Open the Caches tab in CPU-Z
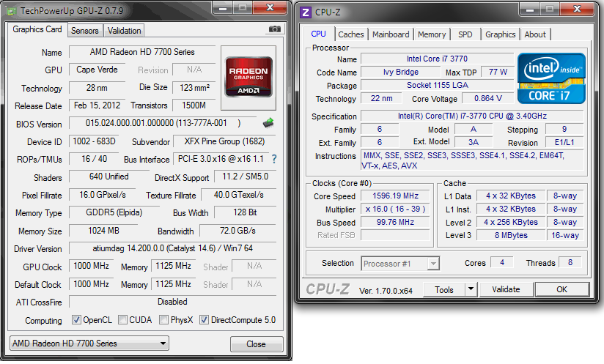The width and height of the screenshot is (604, 364). pyautogui.click(x=351, y=34)
